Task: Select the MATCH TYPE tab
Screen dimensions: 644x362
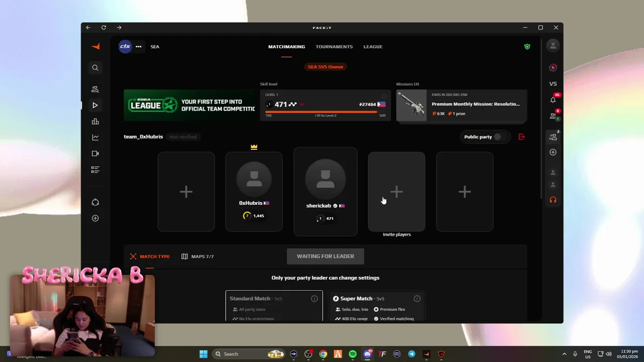Action: (x=150, y=256)
